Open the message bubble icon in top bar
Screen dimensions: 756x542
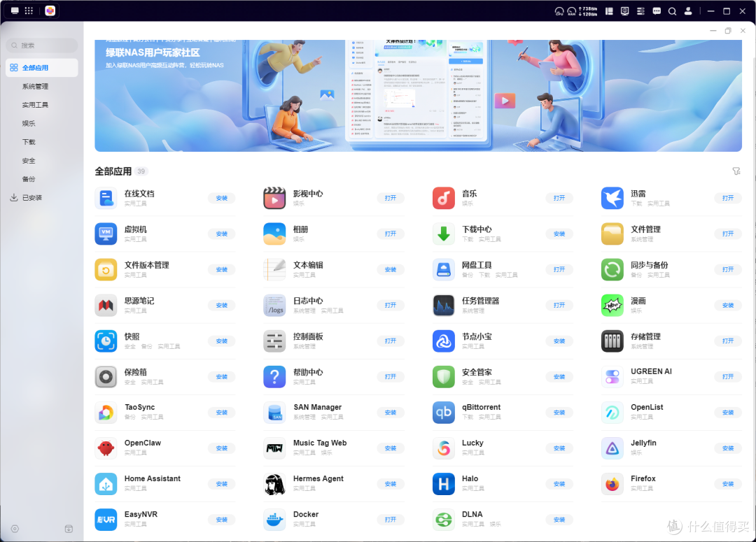[657, 11]
